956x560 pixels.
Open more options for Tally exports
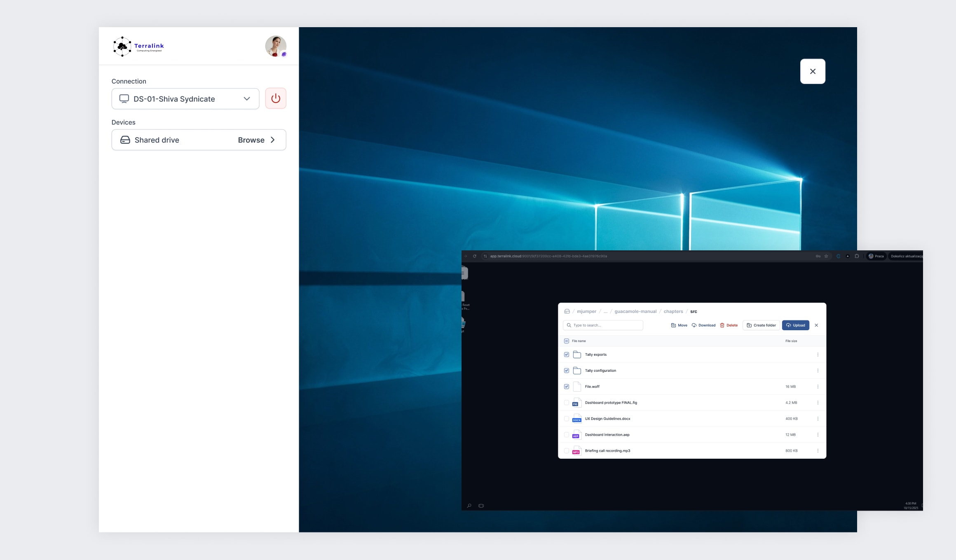pyautogui.click(x=818, y=355)
